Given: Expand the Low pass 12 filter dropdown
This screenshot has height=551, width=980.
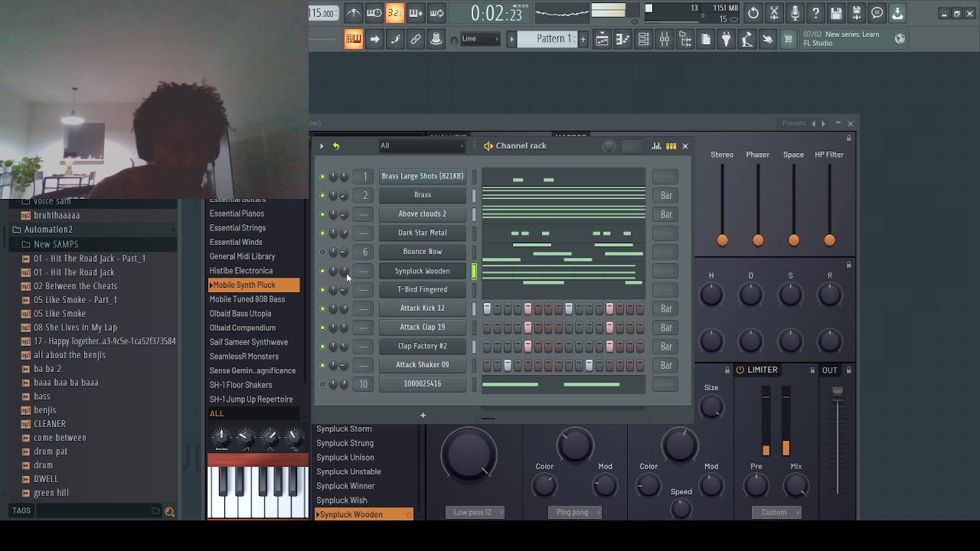Looking at the screenshot, I should (475, 512).
